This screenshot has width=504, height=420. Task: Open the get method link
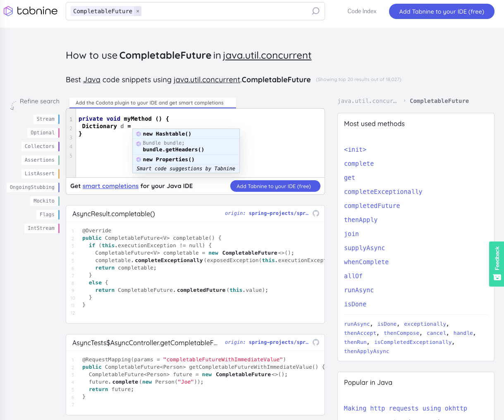(349, 178)
